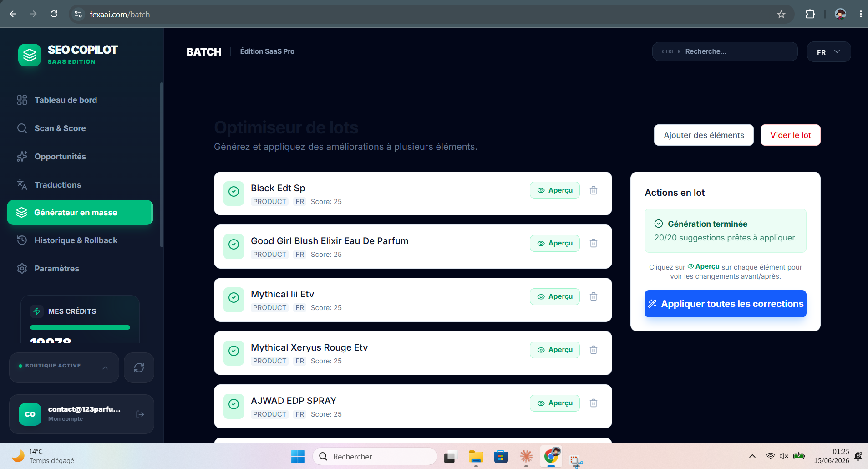Preview Mythical Iii Etv with Aperçu
868x469 pixels.
554,296
